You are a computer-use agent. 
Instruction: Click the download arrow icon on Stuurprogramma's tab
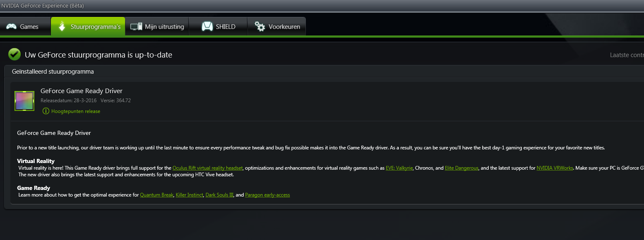point(62,26)
